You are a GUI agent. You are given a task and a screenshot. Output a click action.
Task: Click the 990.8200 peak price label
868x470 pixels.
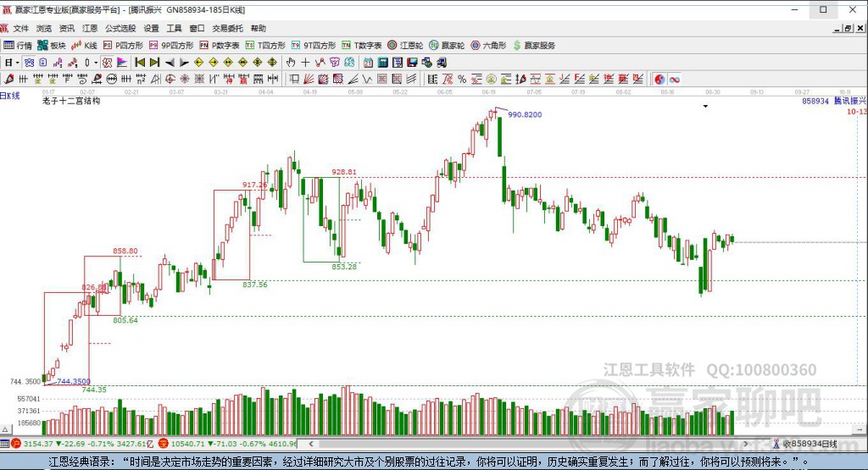[525, 114]
